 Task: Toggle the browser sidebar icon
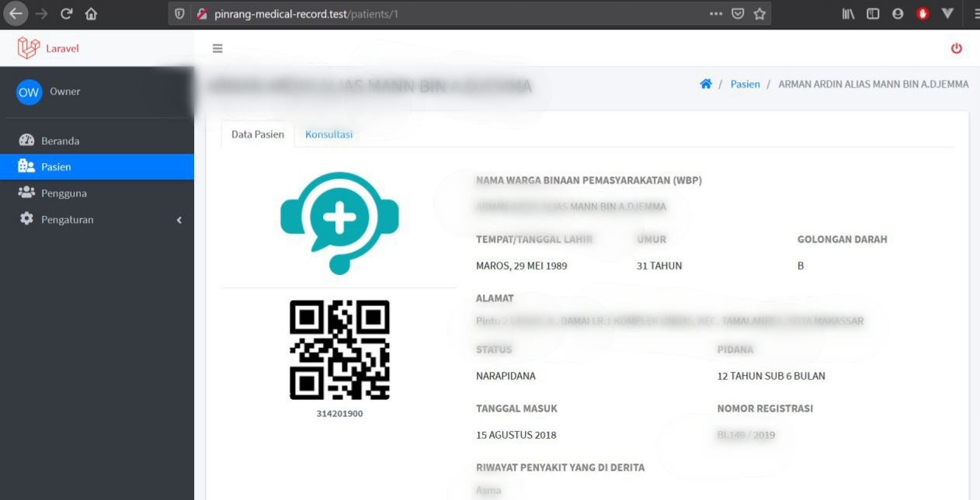tap(873, 13)
